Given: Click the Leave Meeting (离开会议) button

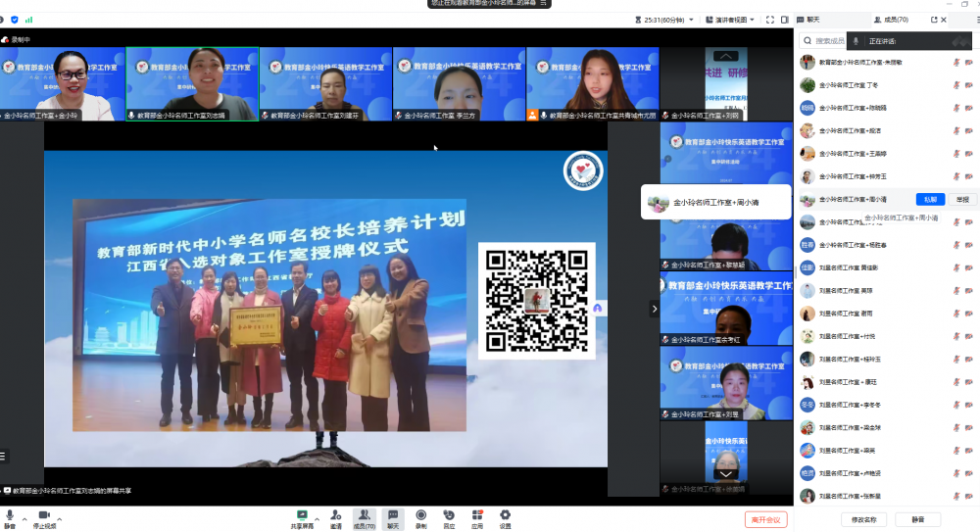Looking at the screenshot, I should point(765,519).
